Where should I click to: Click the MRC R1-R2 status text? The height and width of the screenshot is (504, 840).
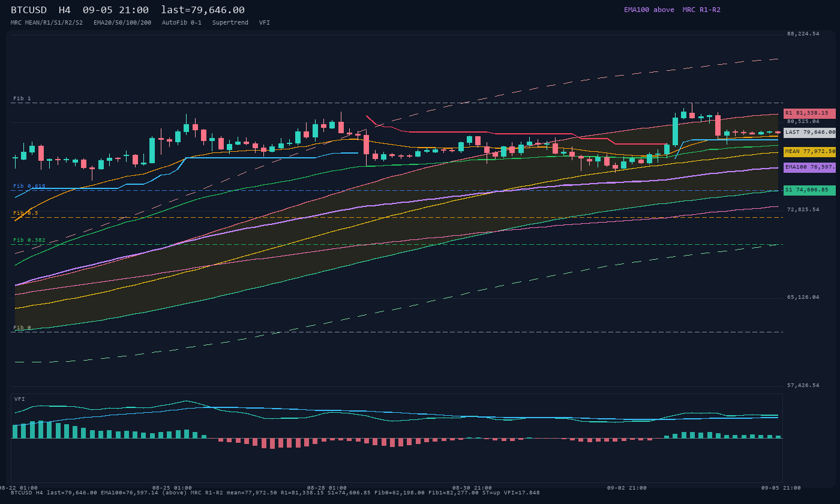701,10
